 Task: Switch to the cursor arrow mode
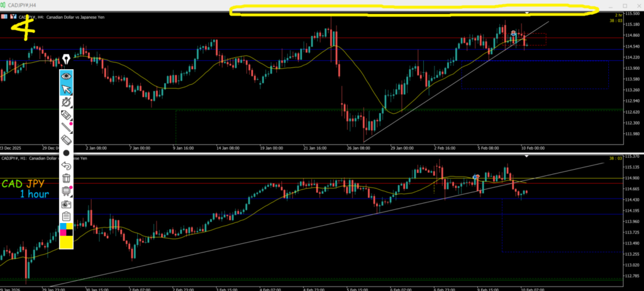point(66,89)
